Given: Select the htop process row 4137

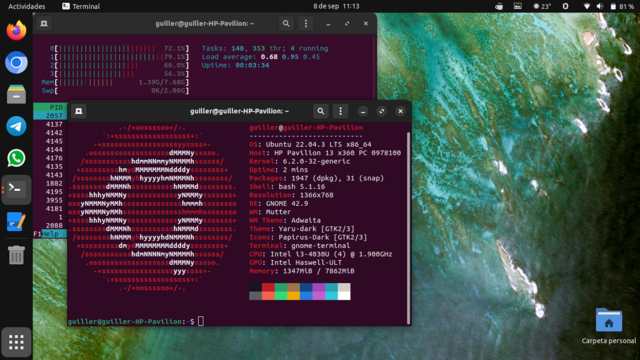Looking at the screenshot, I should pos(50,124).
